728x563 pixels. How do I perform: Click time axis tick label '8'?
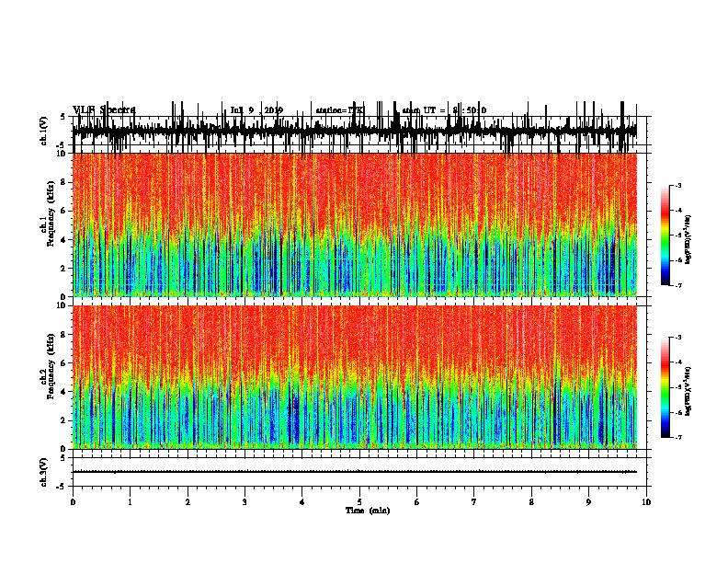click(531, 502)
